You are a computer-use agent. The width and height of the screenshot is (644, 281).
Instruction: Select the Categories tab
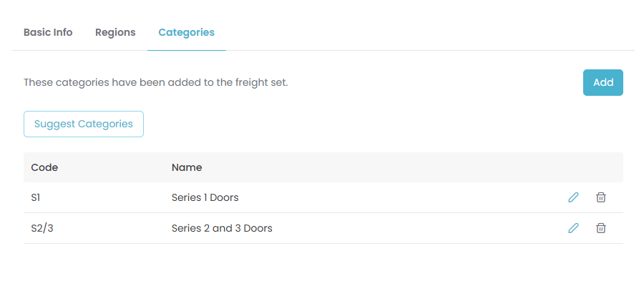point(187,32)
